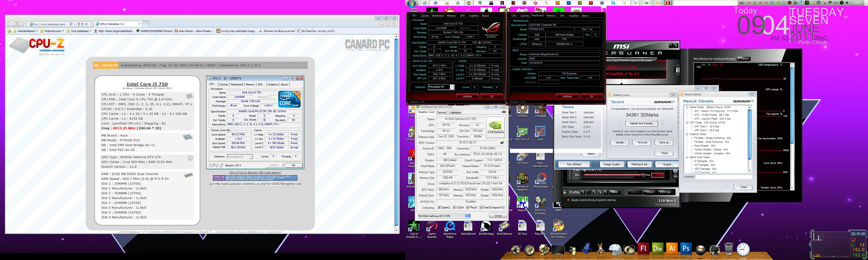868x260 pixels.
Task: Click the Submit Your Results button
Action: tap(642, 123)
